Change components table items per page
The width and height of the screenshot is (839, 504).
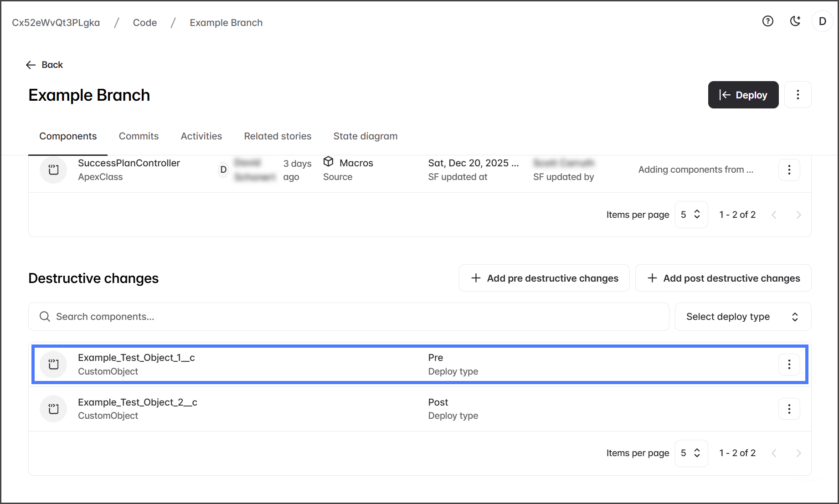pyautogui.click(x=690, y=215)
